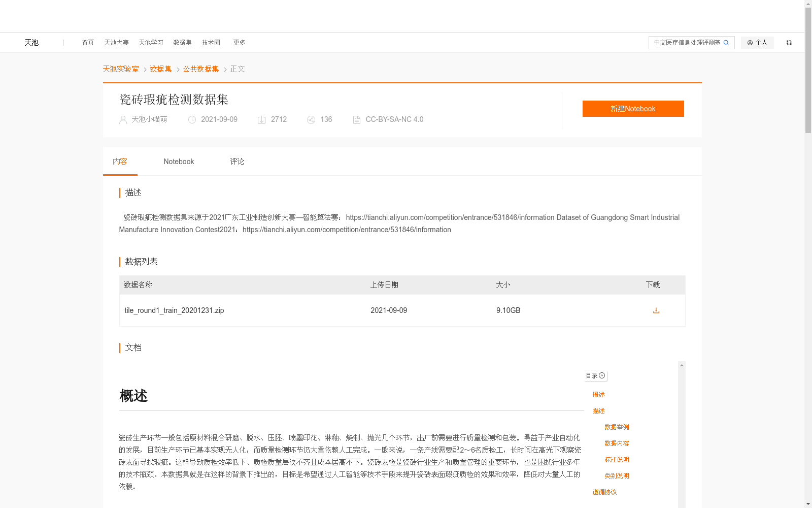The width and height of the screenshot is (812, 508).
Task: Switch to the Notebook tab
Action: pos(179,162)
